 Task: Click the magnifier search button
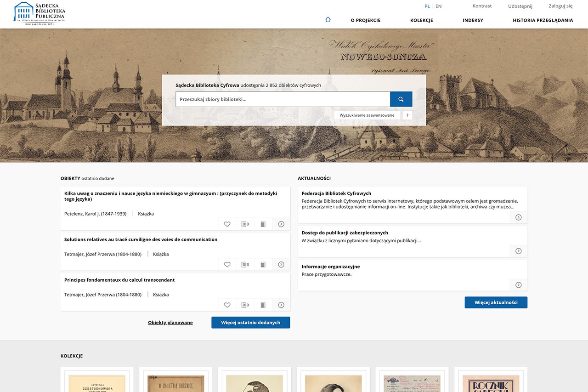pos(401,99)
